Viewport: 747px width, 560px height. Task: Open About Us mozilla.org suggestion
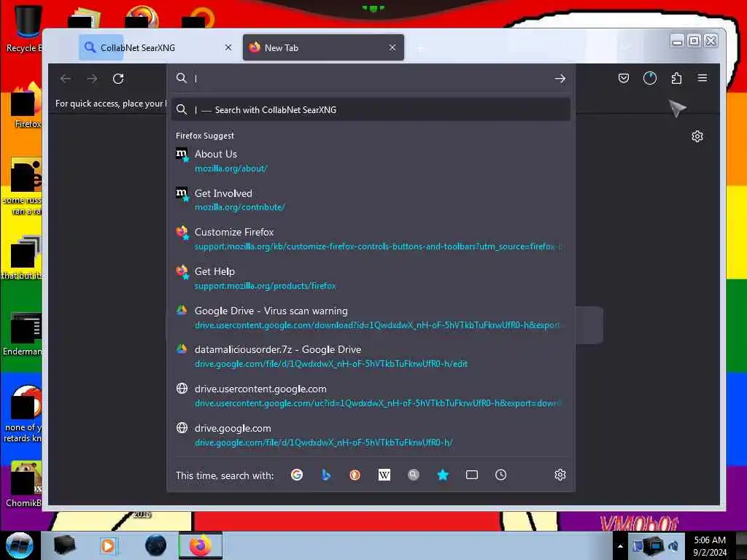(371, 161)
